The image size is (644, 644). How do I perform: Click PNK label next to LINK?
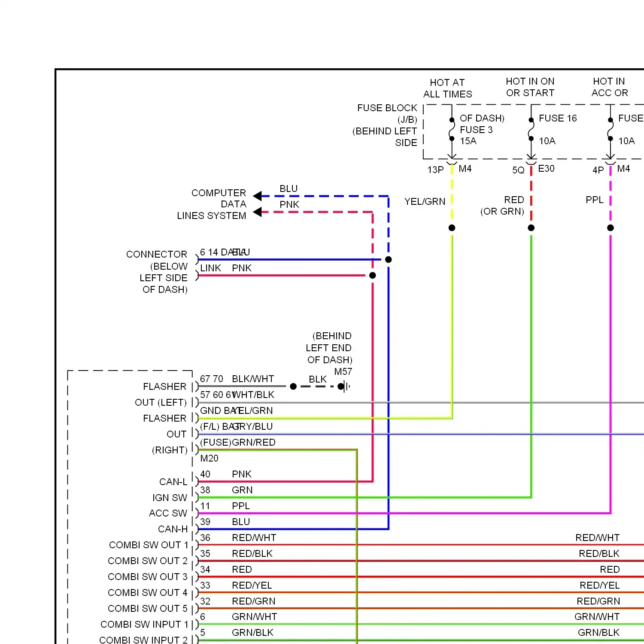pyautogui.click(x=242, y=268)
